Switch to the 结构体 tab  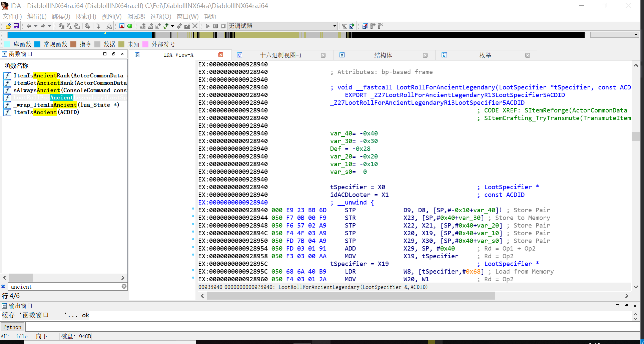tap(383, 55)
